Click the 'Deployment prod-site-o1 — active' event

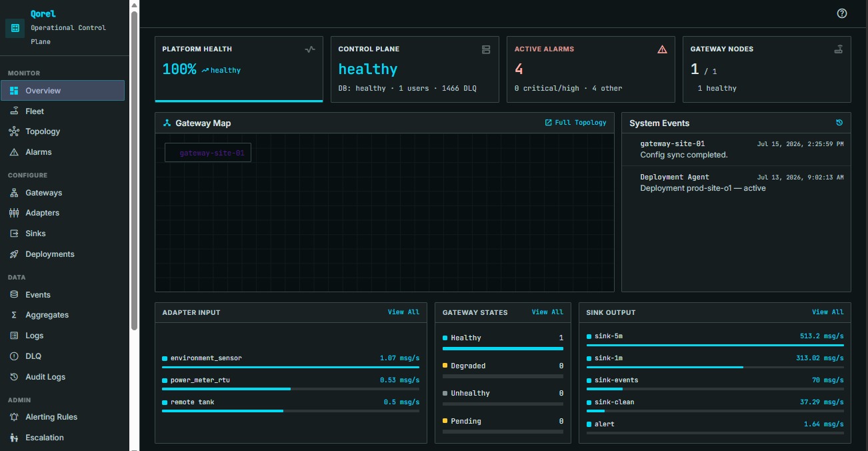tap(703, 188)
